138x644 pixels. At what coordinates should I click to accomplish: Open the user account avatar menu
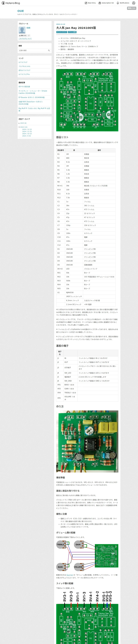(134, 3)
